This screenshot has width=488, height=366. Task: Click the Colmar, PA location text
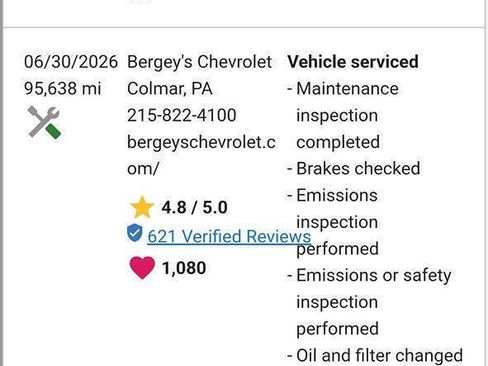[x=170, y=89]
